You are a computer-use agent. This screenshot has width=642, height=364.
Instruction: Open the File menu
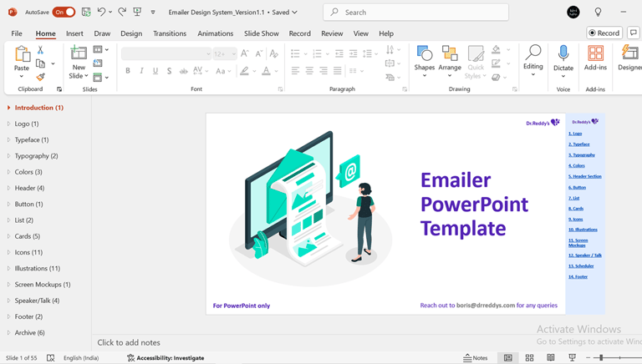pos(17,33)
